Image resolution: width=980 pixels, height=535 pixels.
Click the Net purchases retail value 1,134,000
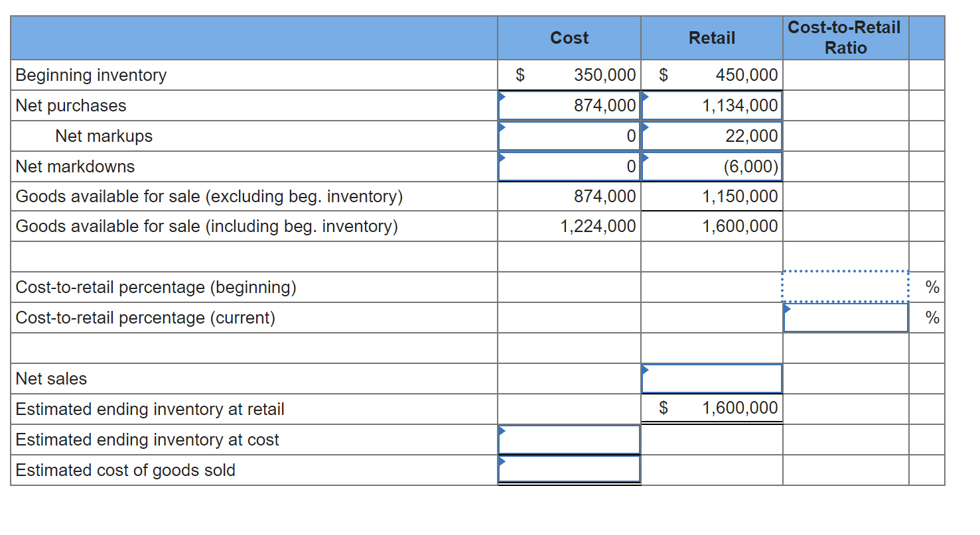click(740, 105)
